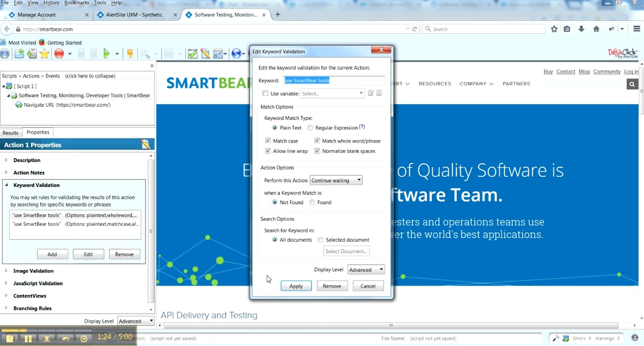Click the green replay play button
This screenshot has width=644, height=346.
click(107, 53)
